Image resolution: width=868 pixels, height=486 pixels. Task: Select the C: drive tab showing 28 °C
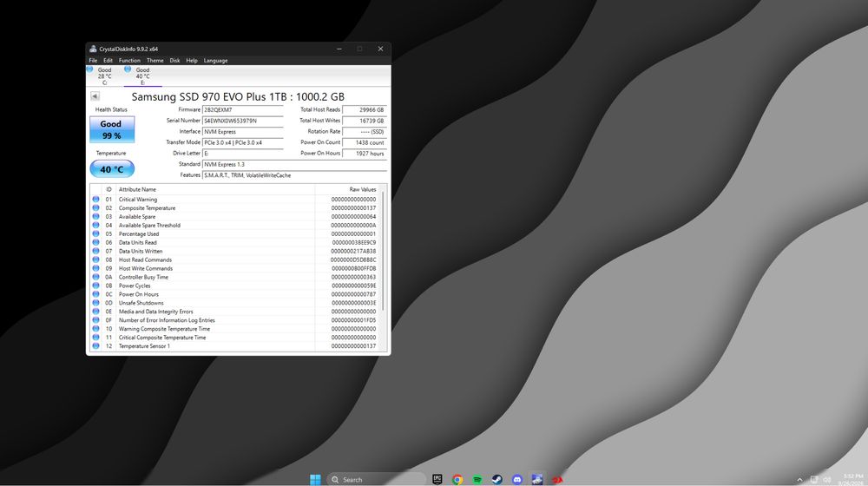[104, 76]
